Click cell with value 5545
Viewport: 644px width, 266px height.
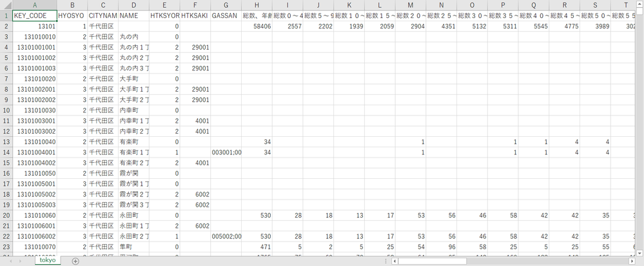[x=534, y=26]
